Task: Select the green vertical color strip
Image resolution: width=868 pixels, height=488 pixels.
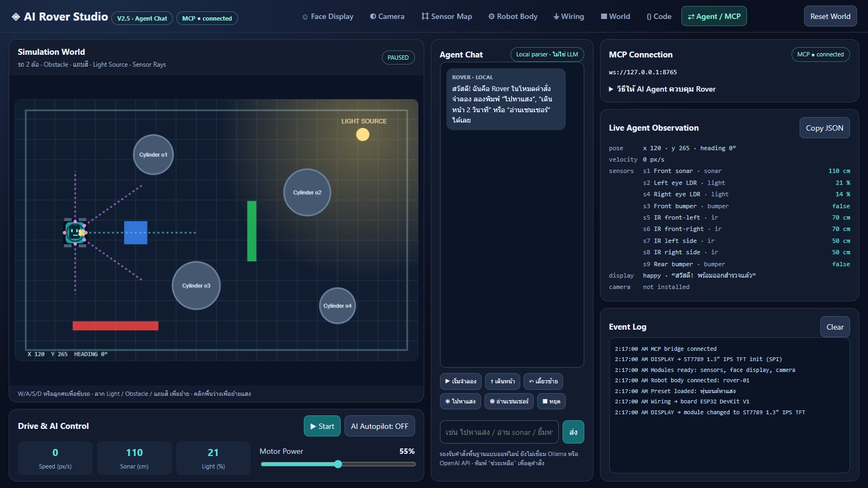Action: coord(252,231)
